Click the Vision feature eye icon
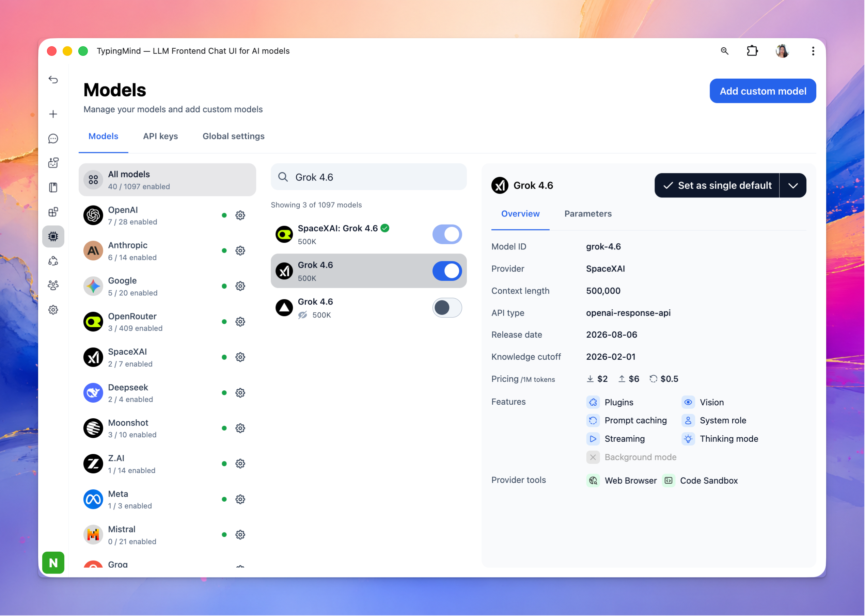 click(688, 402)
